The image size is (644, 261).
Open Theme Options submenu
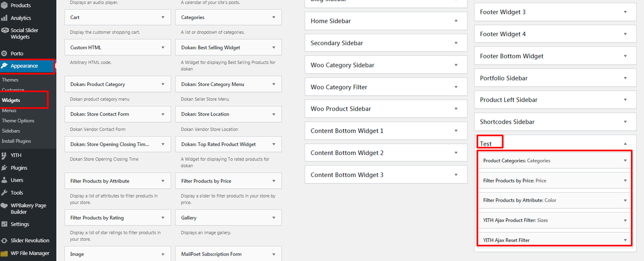click(x=18, y=121)
